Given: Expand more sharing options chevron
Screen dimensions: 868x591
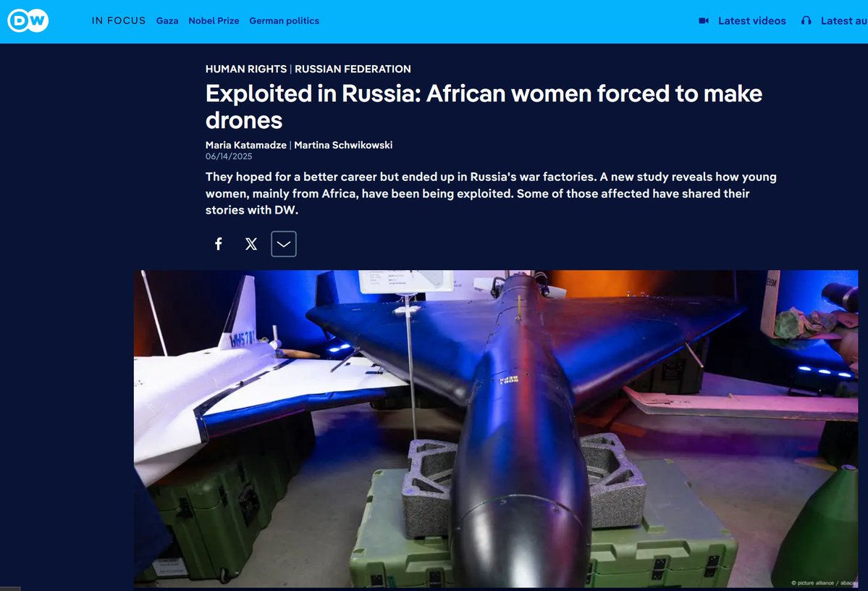Looking at the screenshot, I should [284, 243].
